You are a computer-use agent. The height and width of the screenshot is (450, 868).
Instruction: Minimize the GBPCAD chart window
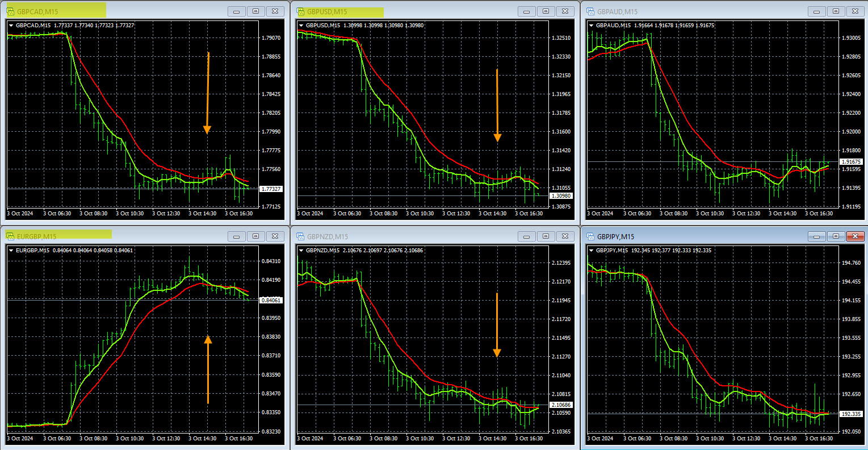click(237, 11)
